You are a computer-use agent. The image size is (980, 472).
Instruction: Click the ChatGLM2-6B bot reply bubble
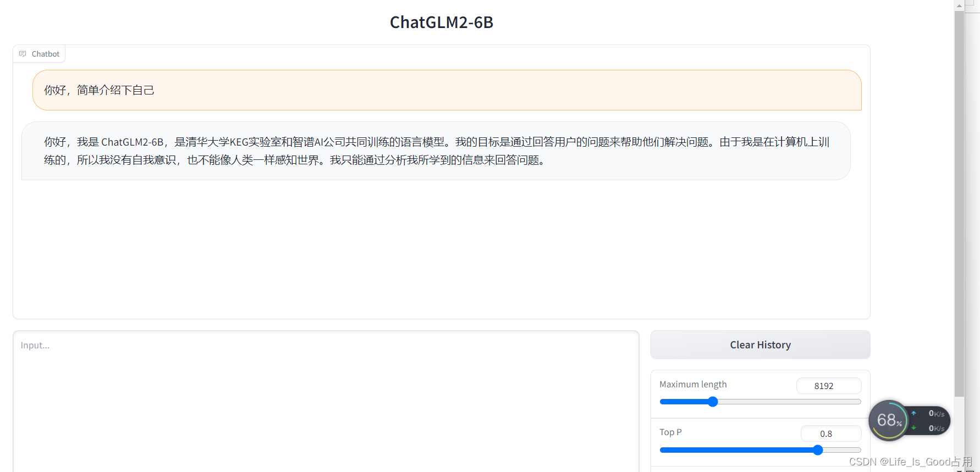[x=436, y=151]
